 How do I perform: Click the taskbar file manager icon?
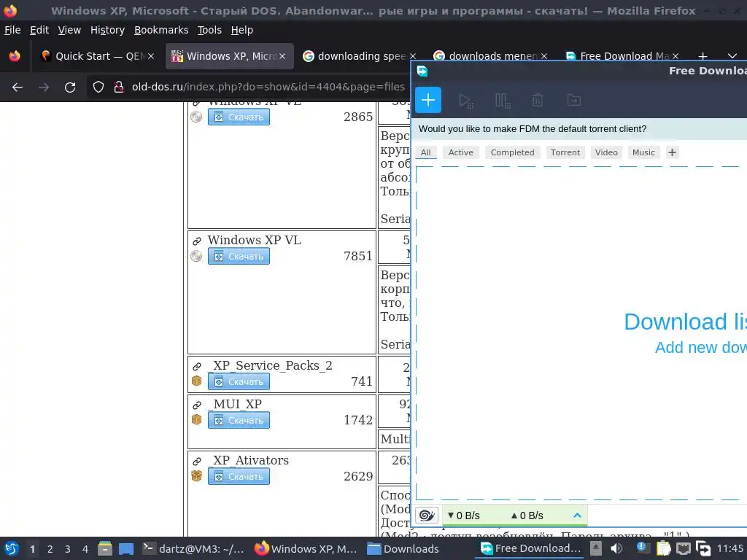[105, 549]
